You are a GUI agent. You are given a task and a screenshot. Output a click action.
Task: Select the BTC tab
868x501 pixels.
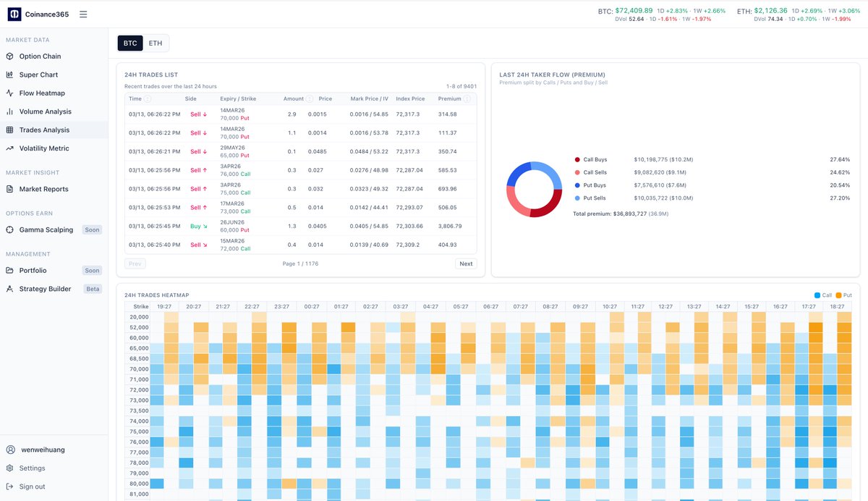tap(129, 43)
